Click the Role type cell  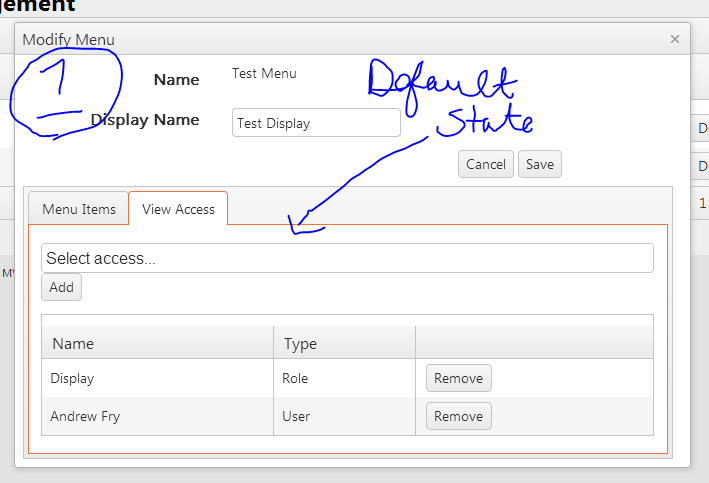click(x=345, y=378)
